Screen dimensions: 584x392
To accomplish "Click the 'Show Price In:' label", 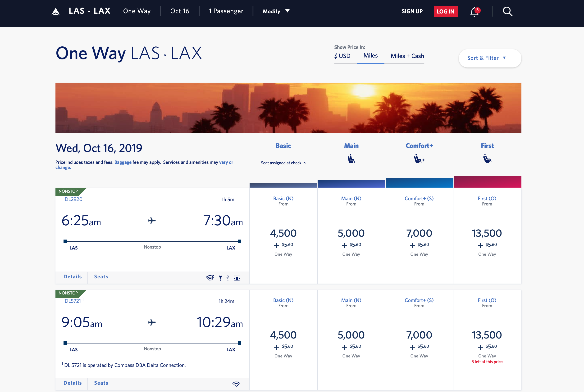I will click(349, 47).
